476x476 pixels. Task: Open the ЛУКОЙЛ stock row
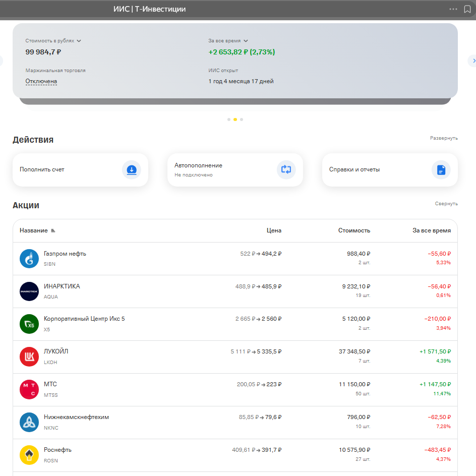pyautogui.click(x=235, y=357)
